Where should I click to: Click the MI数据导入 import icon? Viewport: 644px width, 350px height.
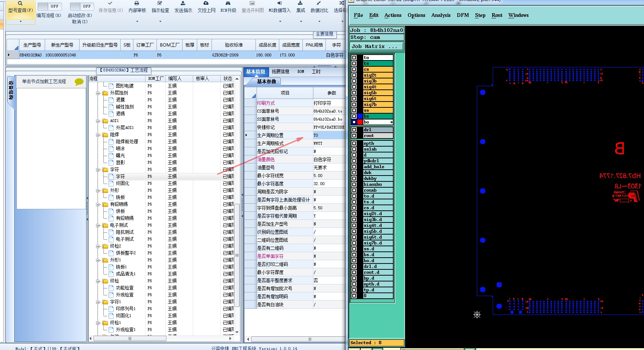(279, 3)
